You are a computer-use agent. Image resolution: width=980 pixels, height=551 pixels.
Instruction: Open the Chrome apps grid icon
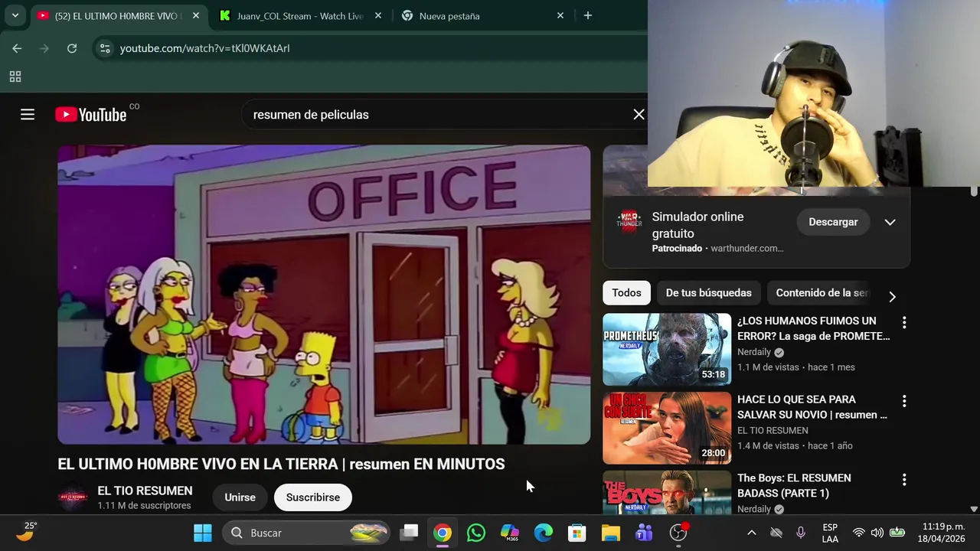15,77
